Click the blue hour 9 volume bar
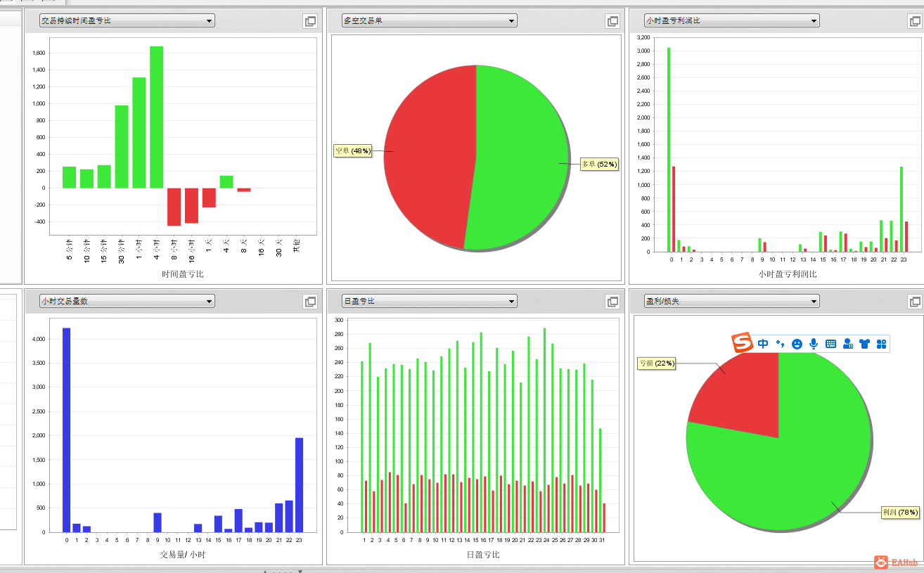 tap(158, 522)
